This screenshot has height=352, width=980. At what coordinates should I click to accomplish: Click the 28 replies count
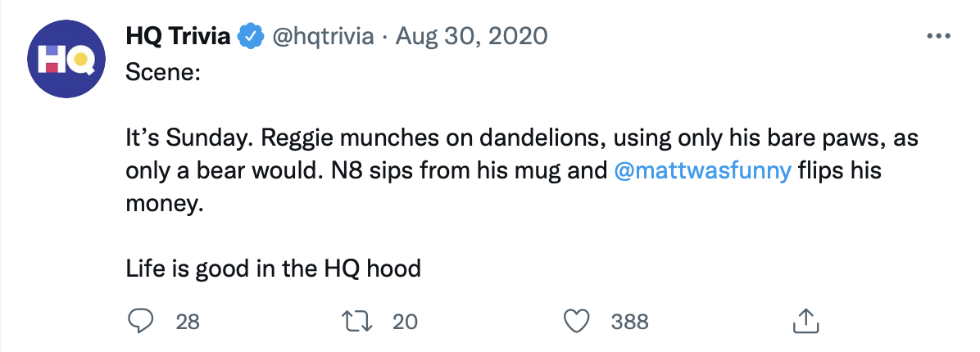click(188, 322)
